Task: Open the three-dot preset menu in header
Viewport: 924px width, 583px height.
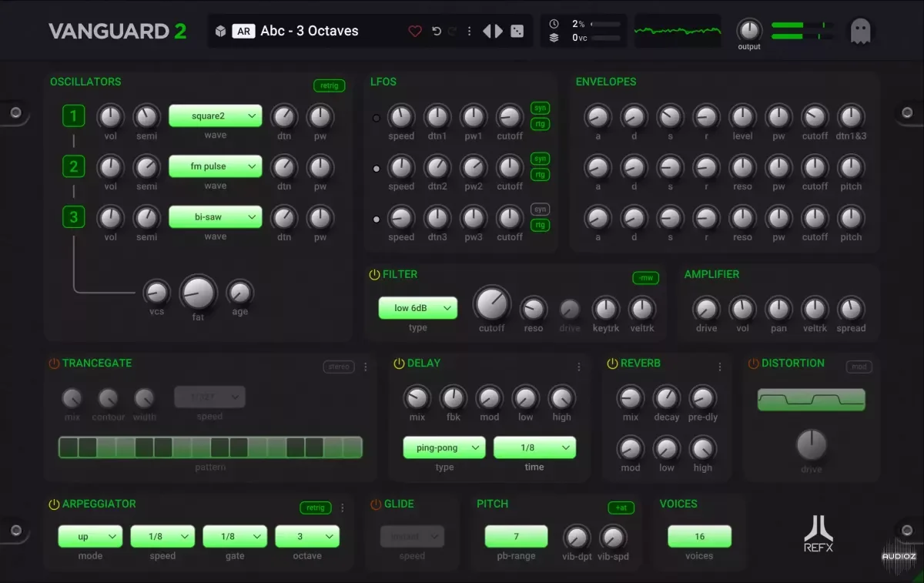Action: [469, 32]
